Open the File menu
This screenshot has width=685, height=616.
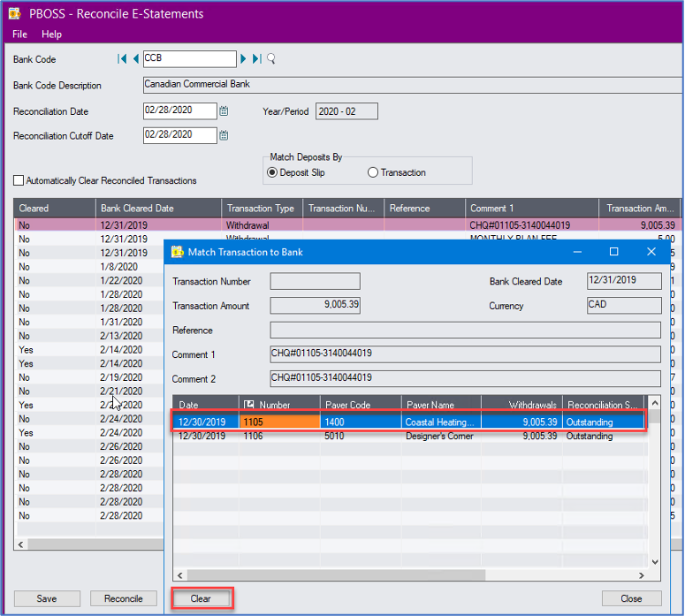tap(19, 34)
